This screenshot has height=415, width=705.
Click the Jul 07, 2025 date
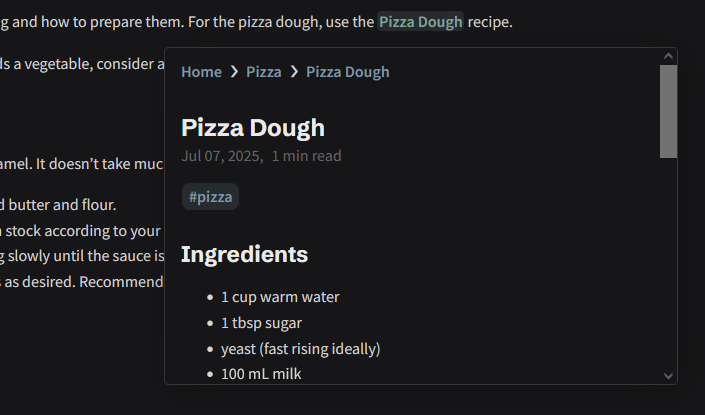click(222, 156)
